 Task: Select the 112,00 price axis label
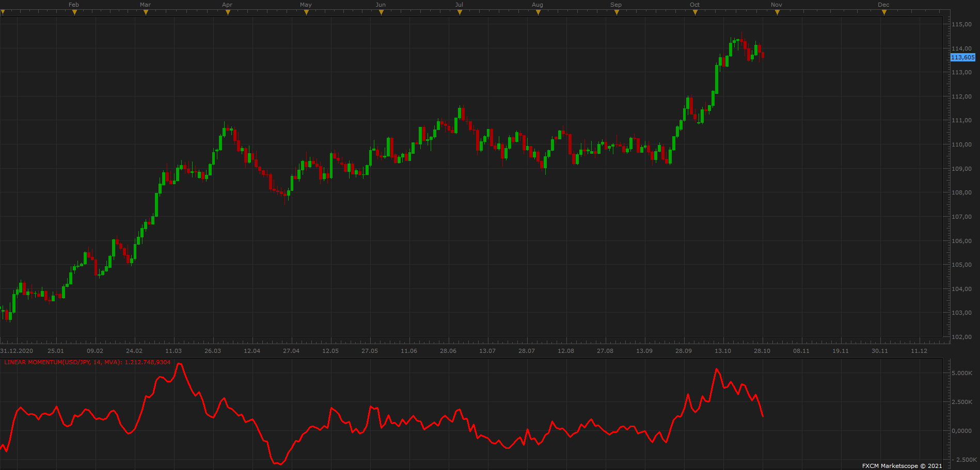pyautogui.click(x=961, y=96)
